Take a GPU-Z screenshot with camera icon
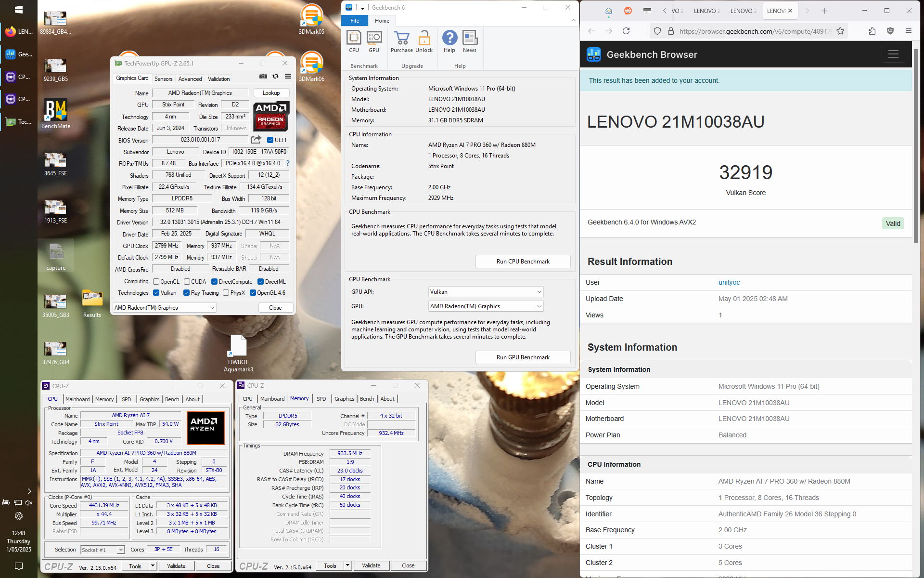The image size is (924, 578). pyautogui.click(x=263, y=76)
